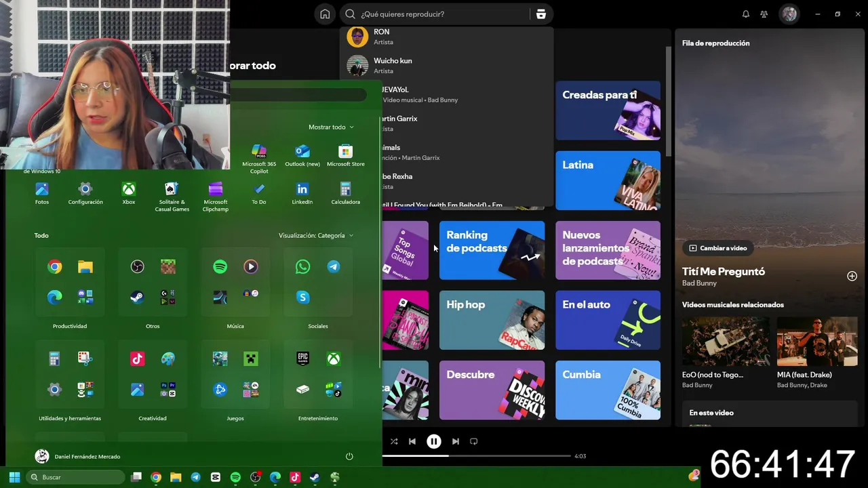This screenshot has width=868, height=488.
Task: Open the 'Tití Me Preguntó' song title link
Action: click(723, 271)
